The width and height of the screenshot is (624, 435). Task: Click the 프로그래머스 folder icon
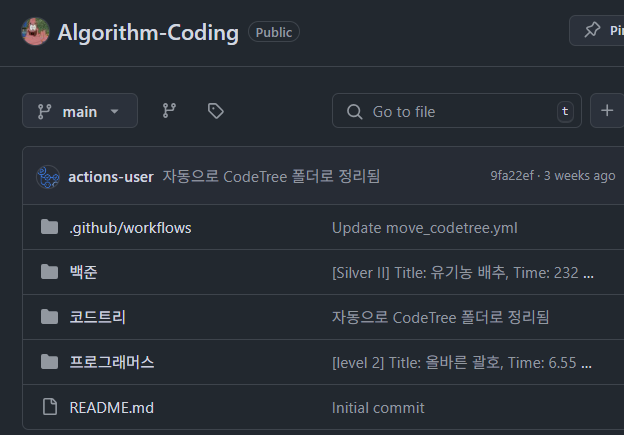point(49,362)
